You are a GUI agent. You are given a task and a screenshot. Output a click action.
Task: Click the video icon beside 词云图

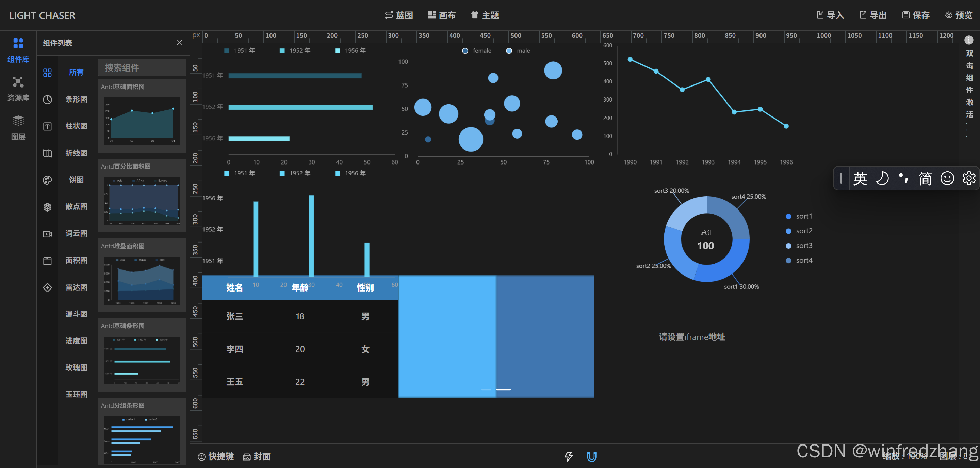click(x=47, y=234)
